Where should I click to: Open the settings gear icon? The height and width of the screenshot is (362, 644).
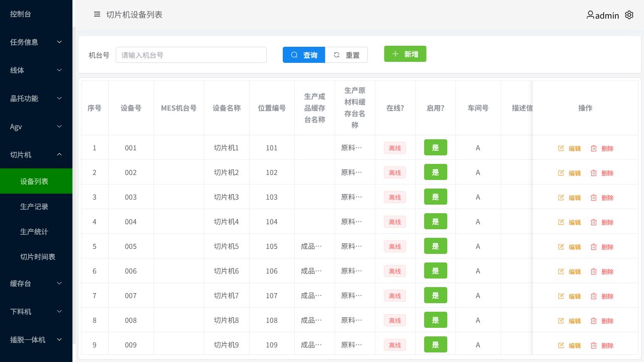coord(629,15)
